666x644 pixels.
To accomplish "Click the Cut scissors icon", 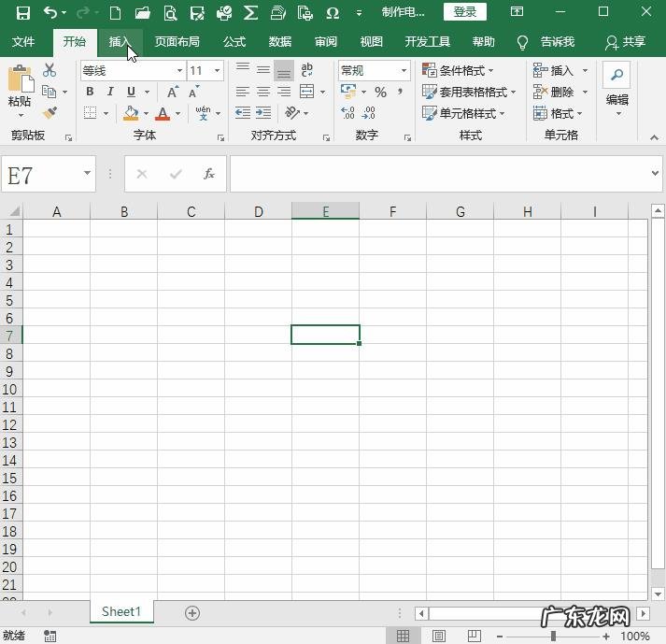I will [50, 71].
